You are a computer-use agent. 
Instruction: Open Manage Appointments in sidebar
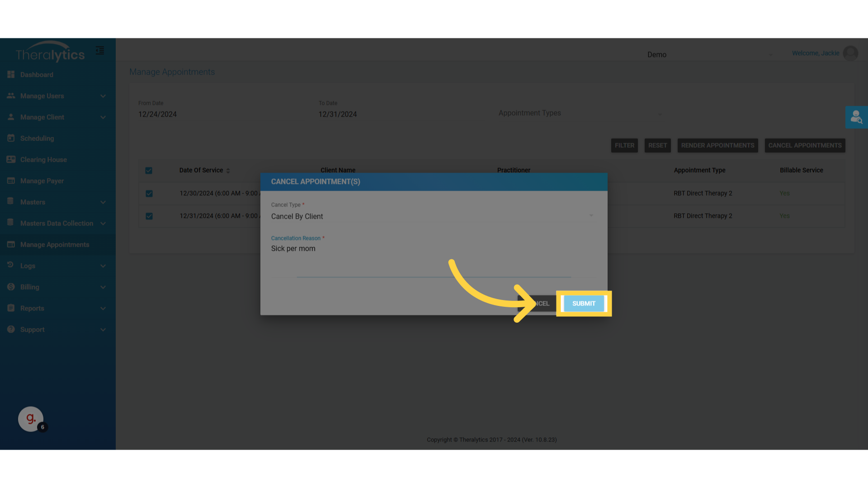point(55,244)
